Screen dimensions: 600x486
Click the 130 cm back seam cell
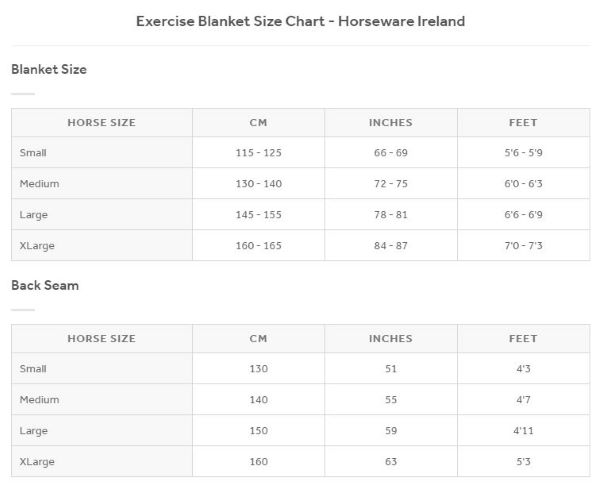[x=258, y=369]
